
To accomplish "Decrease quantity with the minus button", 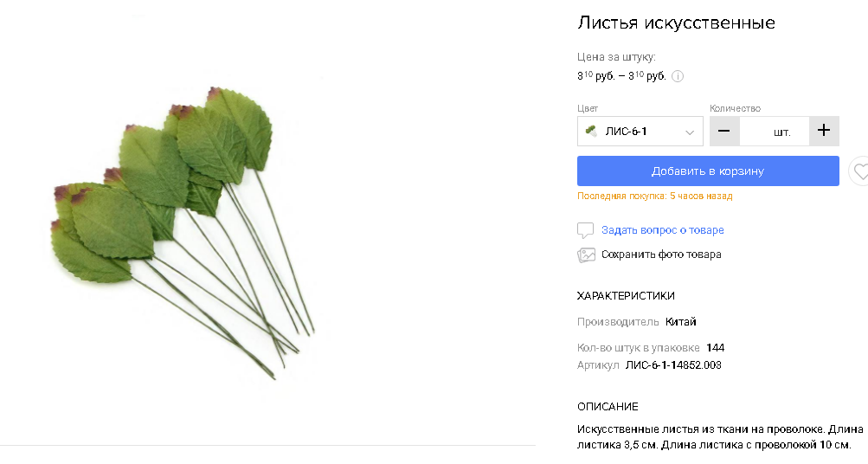I will [724, 132].
